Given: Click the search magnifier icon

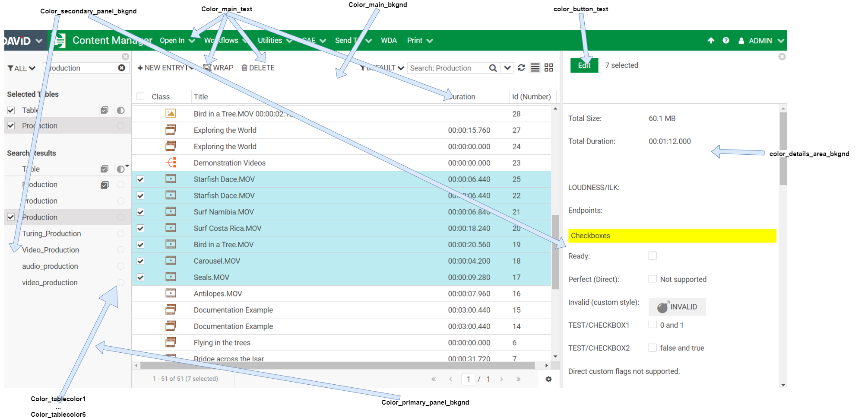Looking at the screenshot, I should tap(493, 68).
